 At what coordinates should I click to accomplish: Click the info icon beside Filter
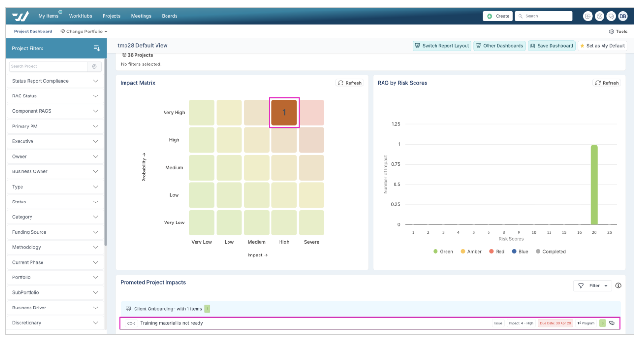(x=618, y=286)
